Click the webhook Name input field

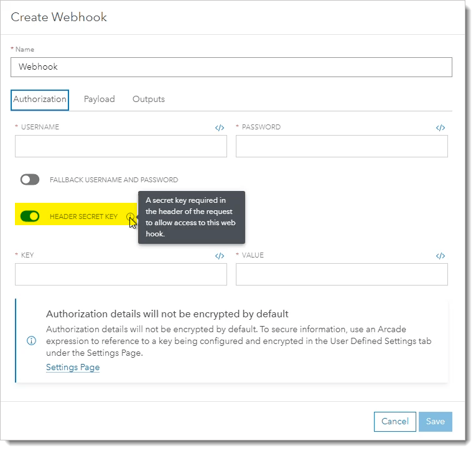pyautogui.click(x=231, y=67)
